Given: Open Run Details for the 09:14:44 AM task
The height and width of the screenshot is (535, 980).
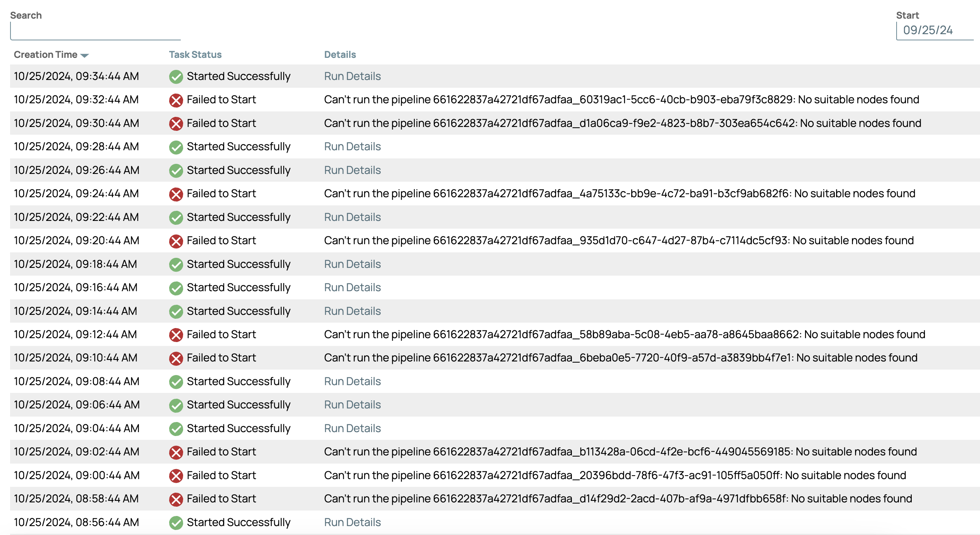Looking at the screenshot, I should tap(352, 311).
